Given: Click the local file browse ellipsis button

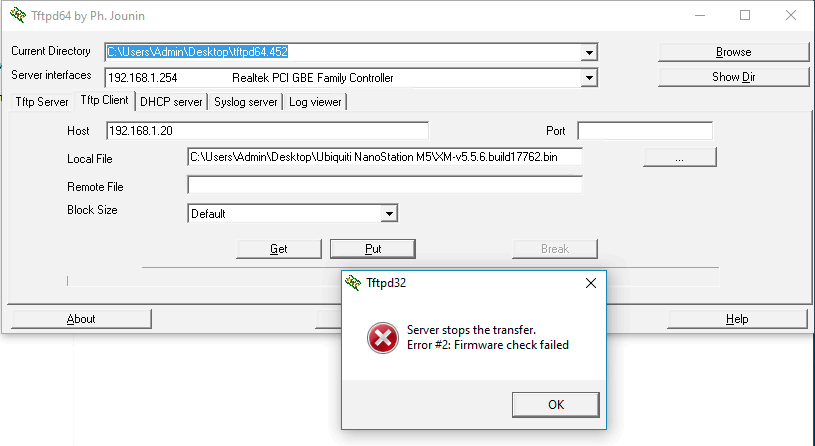Looking at the screenshot, I should tap(680, 157).
